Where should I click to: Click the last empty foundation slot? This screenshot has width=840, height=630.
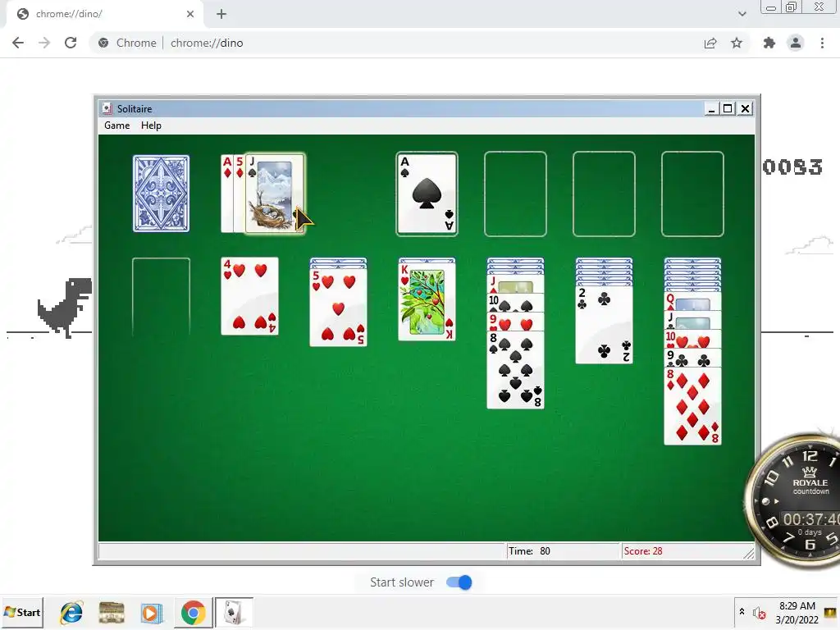click(x=692, y=194)
